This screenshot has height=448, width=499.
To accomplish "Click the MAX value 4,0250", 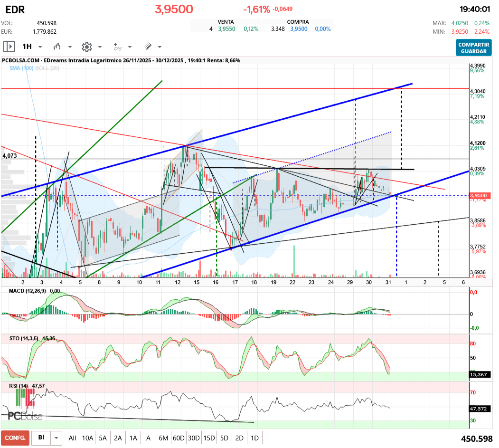I will [x=460, y=23].
